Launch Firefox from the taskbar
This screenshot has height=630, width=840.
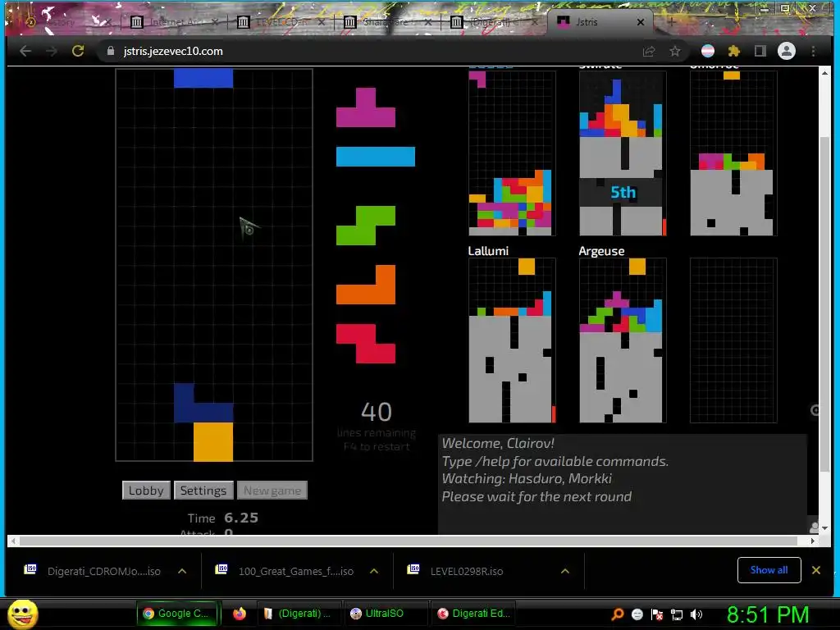point(240,614)
